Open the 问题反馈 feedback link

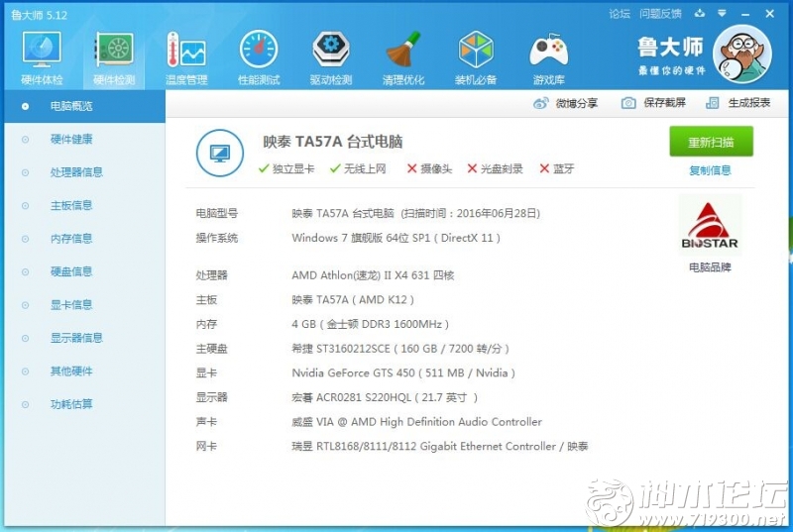click(660, 14)
